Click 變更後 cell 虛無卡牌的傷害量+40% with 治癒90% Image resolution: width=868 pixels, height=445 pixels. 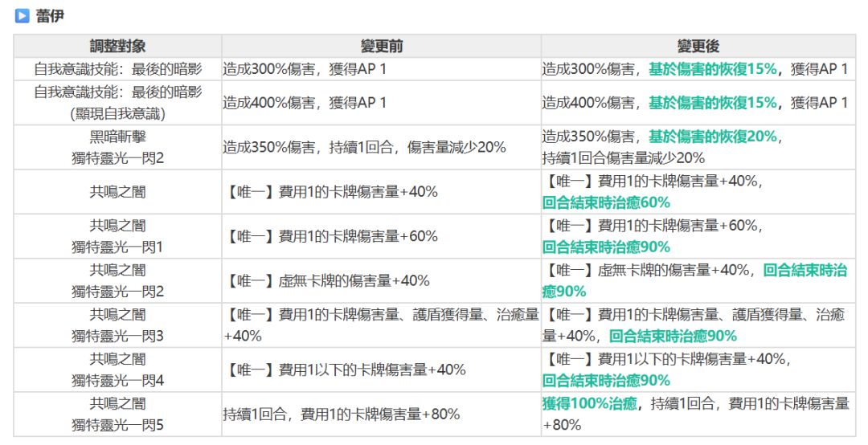click(x=698, y=280)
